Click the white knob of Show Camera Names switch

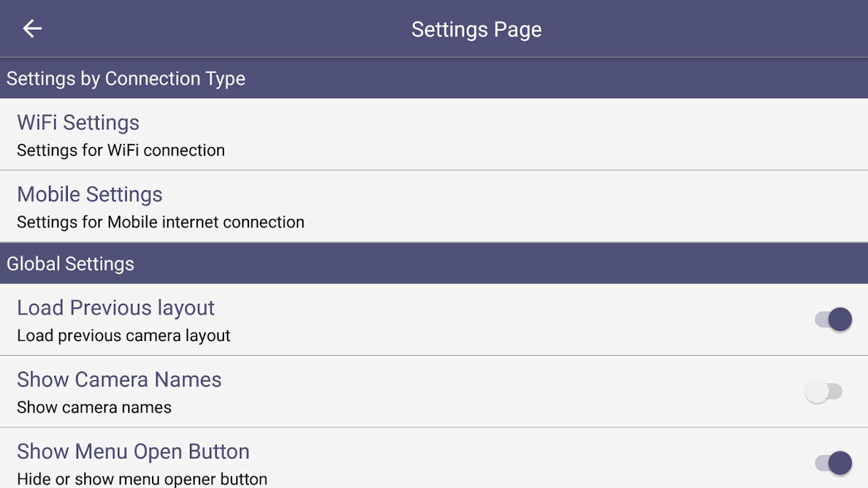pyautogui.click(x=817, y=392)
